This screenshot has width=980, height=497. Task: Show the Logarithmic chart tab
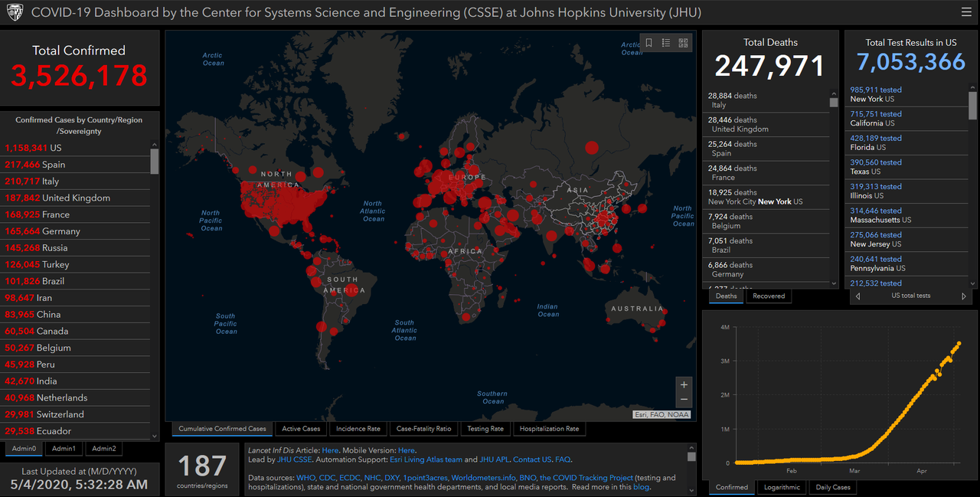pyautogui.click(x=782, y=487)
